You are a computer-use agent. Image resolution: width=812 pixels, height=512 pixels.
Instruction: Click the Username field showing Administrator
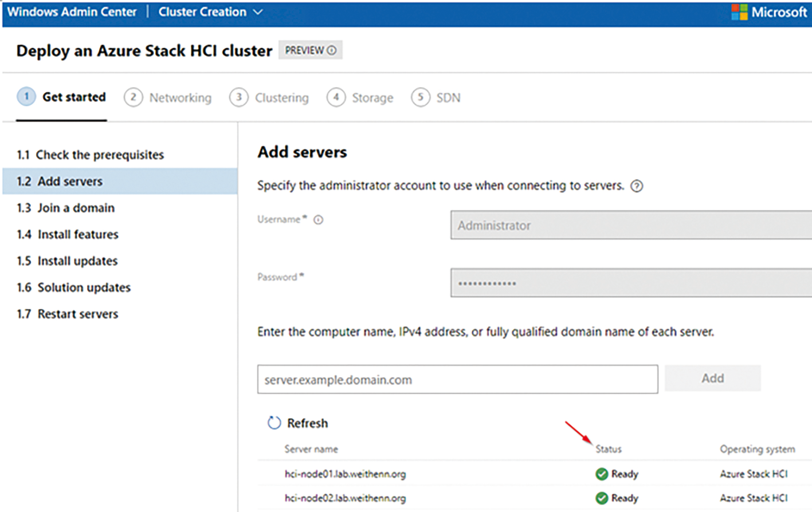[x=631, y=225]
